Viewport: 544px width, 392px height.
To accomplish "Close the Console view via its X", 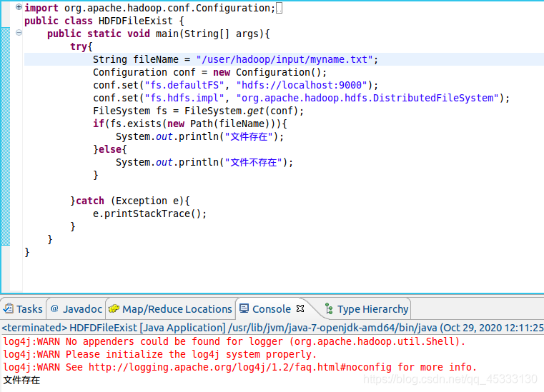I will click(300, 308).
